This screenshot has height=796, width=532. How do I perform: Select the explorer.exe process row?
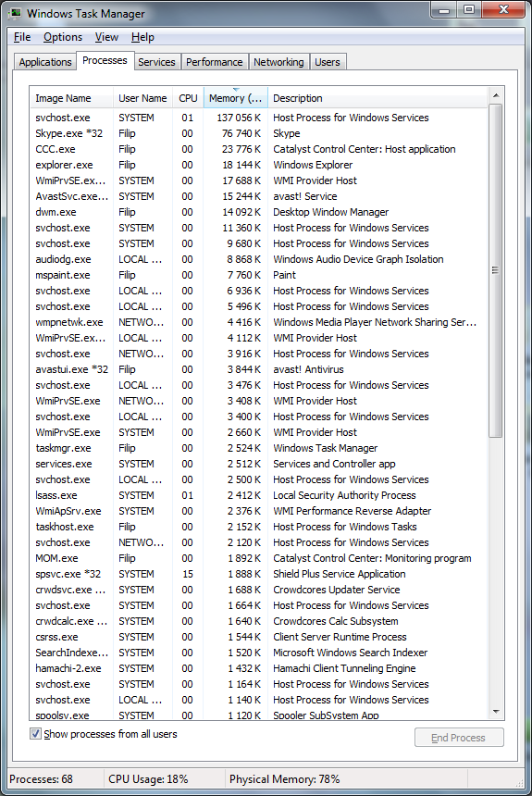(259, 165)
